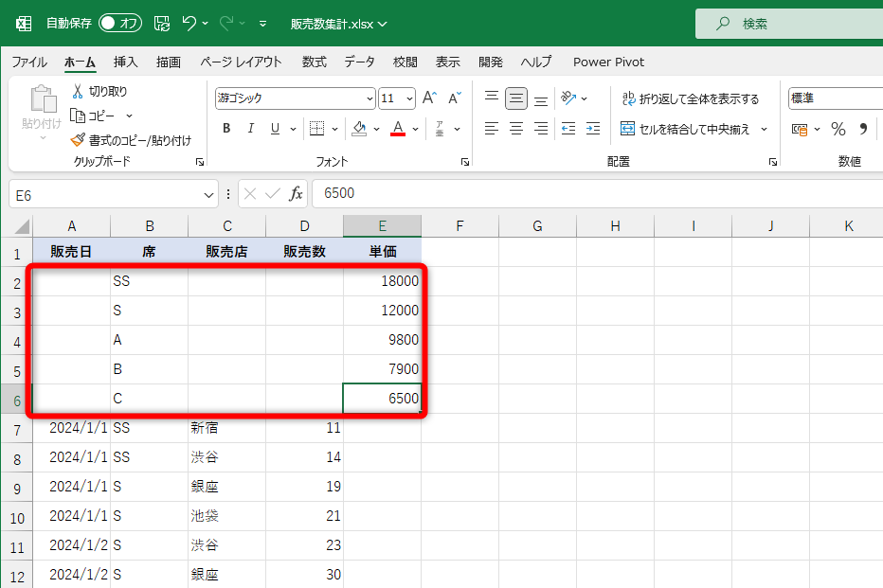This screenshot has width=883, height=588.
Task: Open the Power Pivot menu tab
Action: pos(607,62)
